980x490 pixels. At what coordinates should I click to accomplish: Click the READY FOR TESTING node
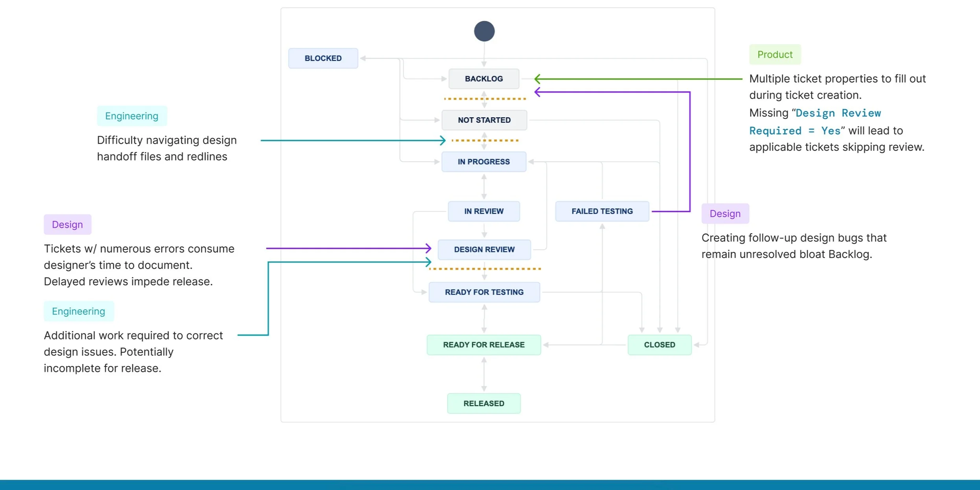click(484, 292)
